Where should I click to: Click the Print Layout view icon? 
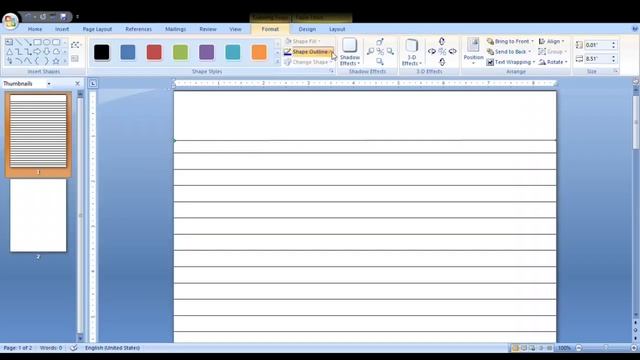coord(515,348)
